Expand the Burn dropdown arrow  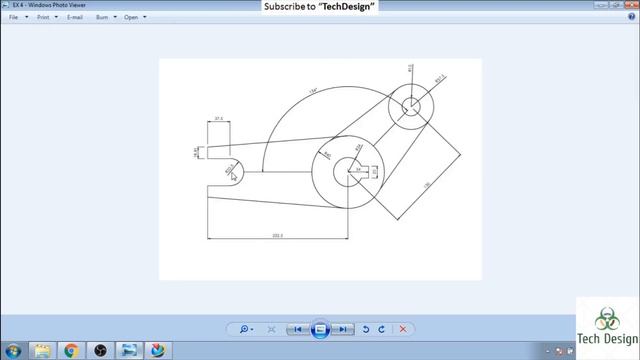[115, 17]
